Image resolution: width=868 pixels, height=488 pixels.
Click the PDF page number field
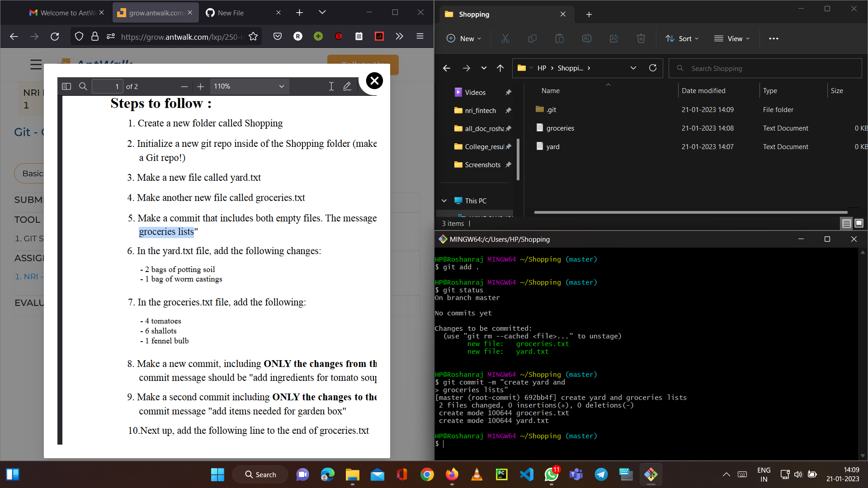[x=107, y=86]
